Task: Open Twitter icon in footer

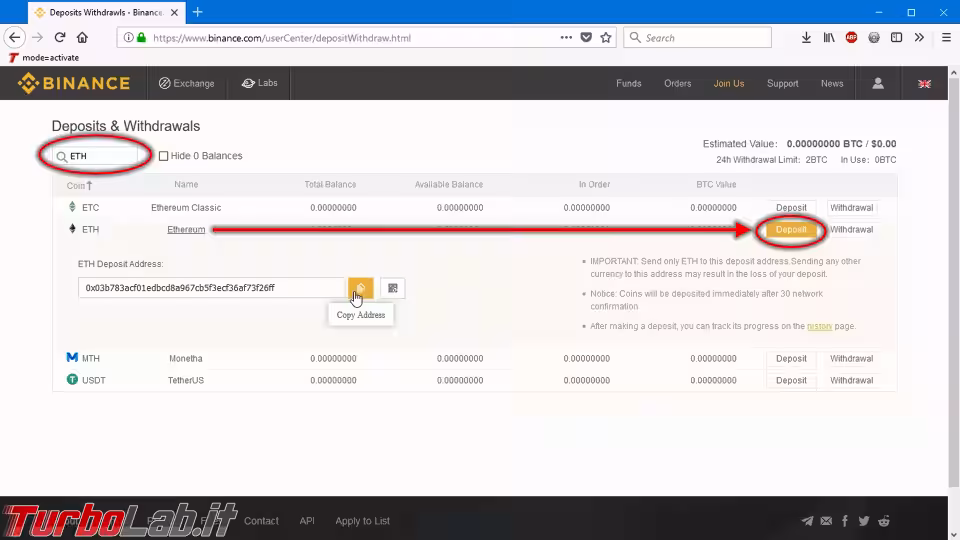Action: pos(864,521)
